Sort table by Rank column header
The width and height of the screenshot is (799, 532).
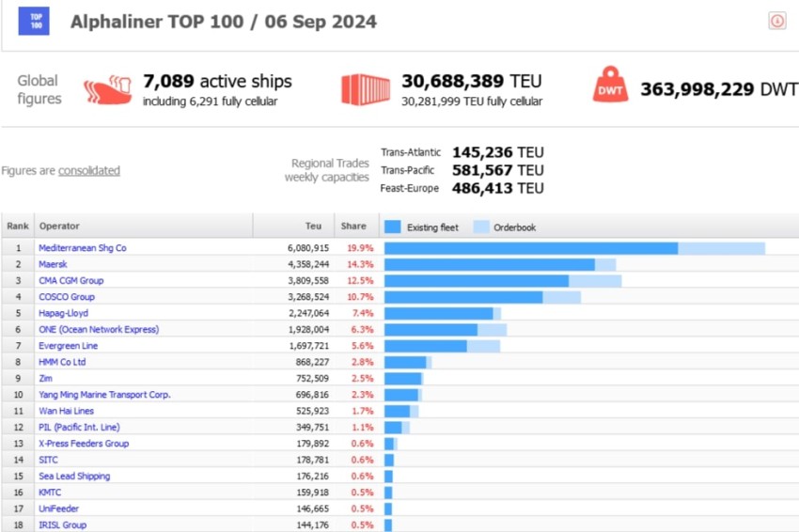pos(18,227)
